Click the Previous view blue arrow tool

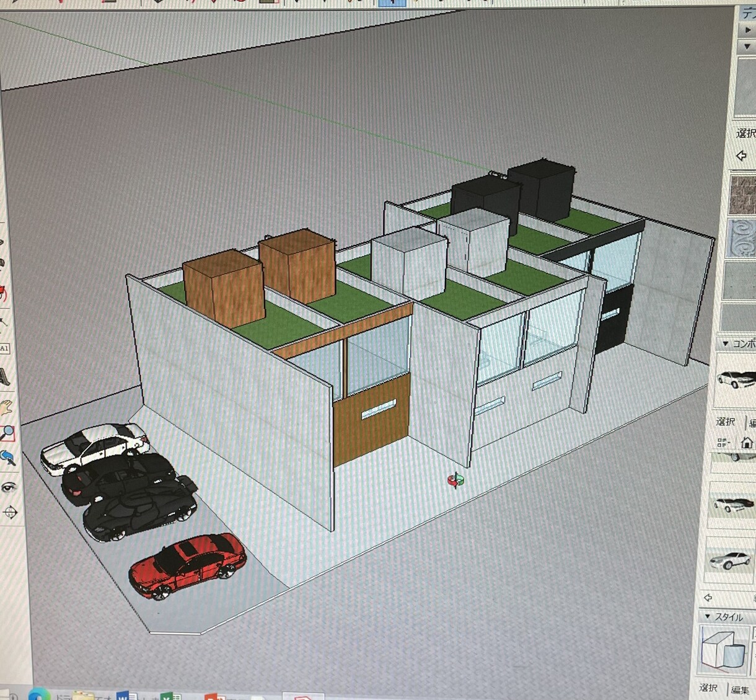7,458
